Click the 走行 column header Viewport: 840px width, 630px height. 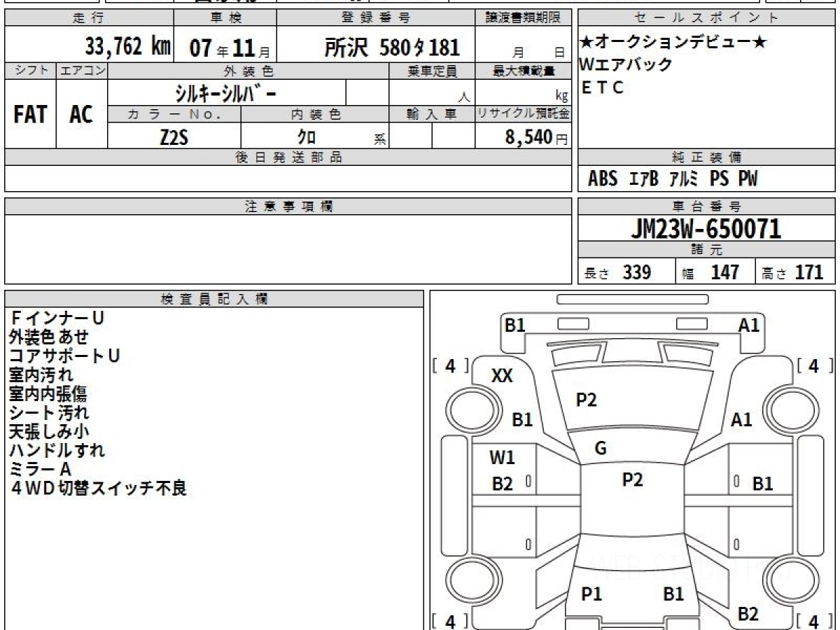pyautogui.click(x=88, y=18)
